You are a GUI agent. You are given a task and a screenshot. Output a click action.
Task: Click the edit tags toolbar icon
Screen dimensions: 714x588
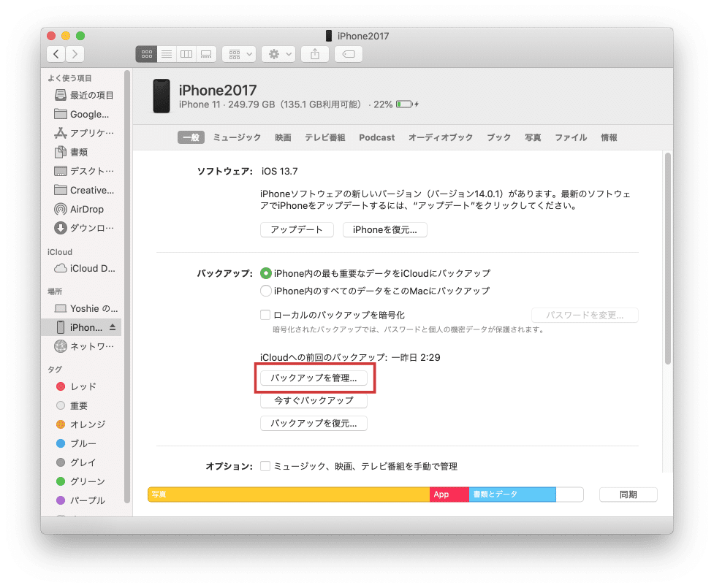coord(349,54)
